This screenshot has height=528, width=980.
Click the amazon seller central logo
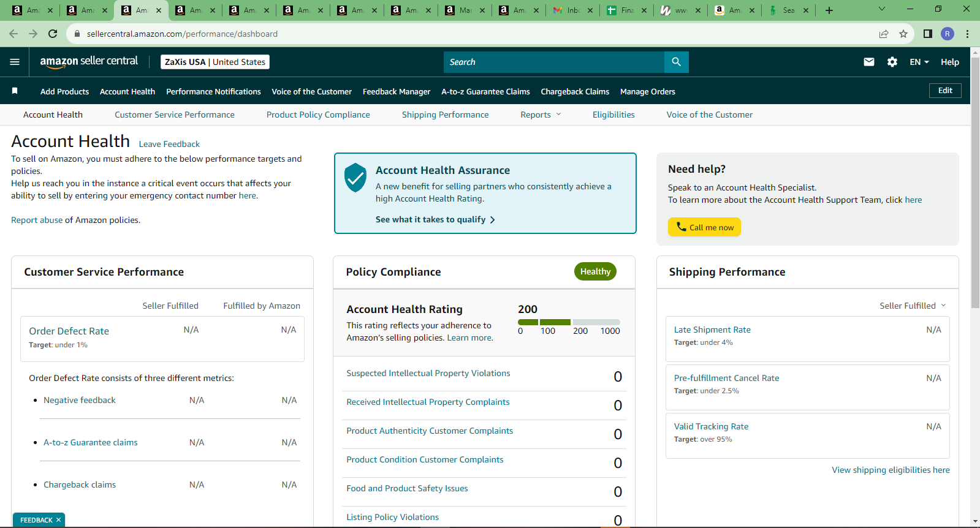pos(89,62)
